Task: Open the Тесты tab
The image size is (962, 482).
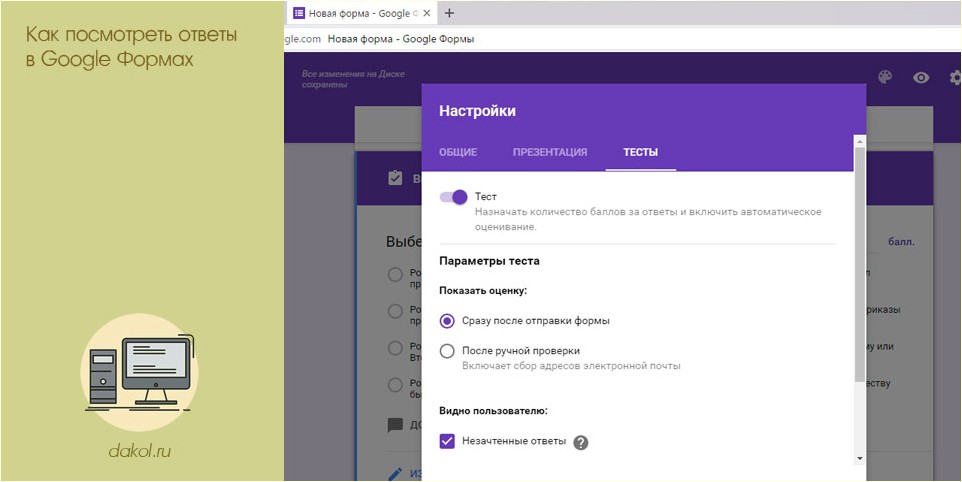Action: click(x=641, y=152)
